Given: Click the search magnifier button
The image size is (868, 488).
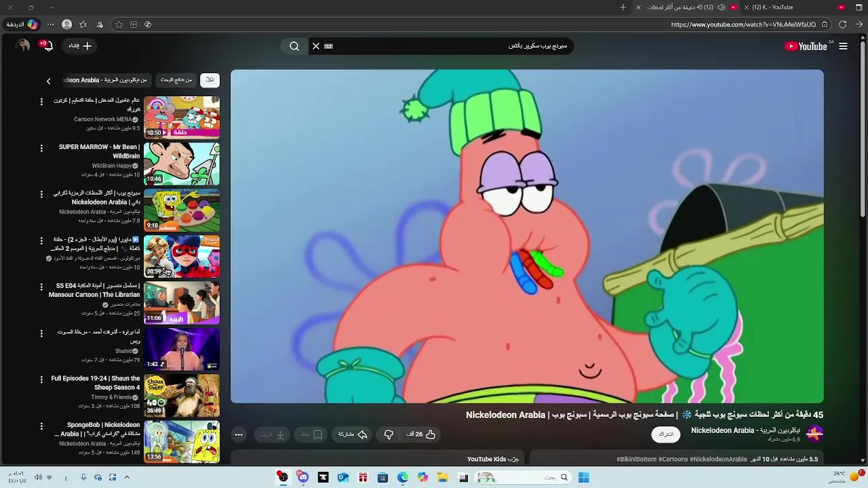Looking at the screenshot, I should pos(294,46).
